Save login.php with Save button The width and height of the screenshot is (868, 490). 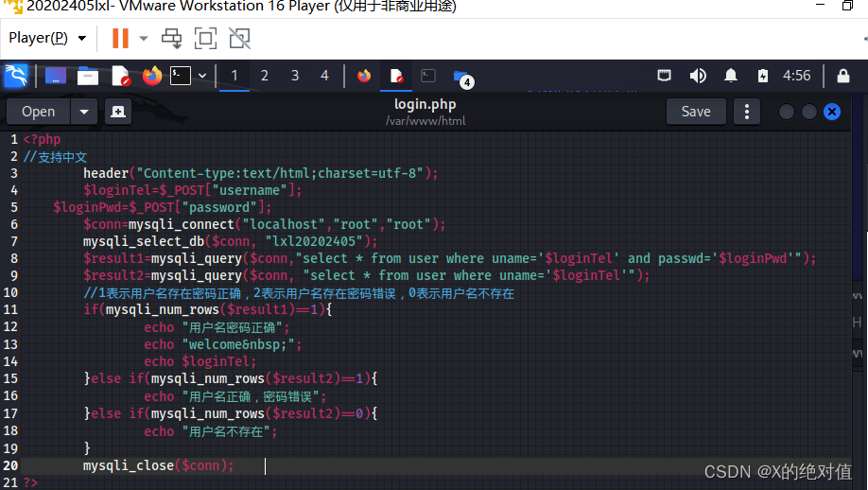pos(696,112)
